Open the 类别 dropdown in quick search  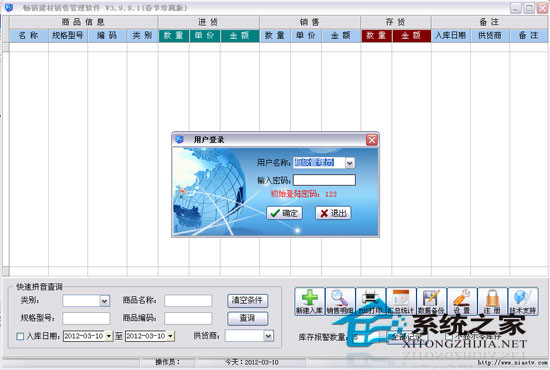[x=104, y=301]
